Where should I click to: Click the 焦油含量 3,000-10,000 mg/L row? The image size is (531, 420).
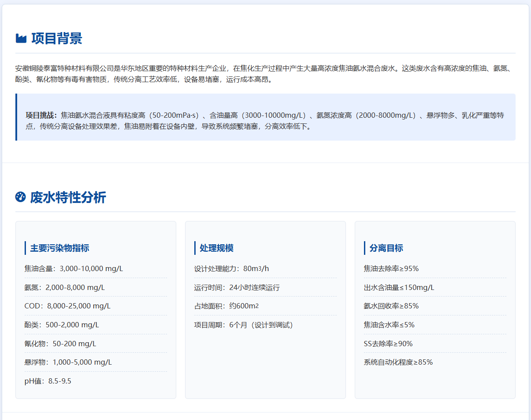(74, 269)
